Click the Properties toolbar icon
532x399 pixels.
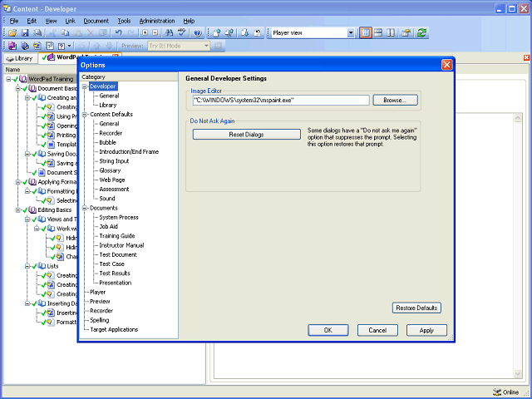pos(406,33)
